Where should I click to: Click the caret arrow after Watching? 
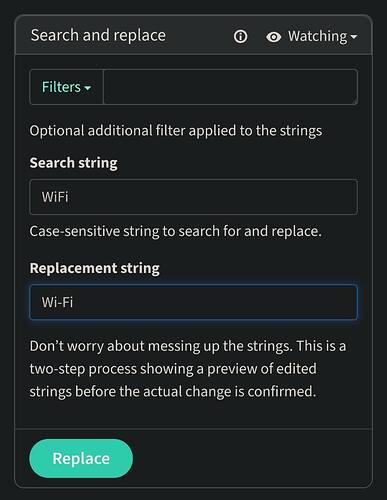(354, 37)
